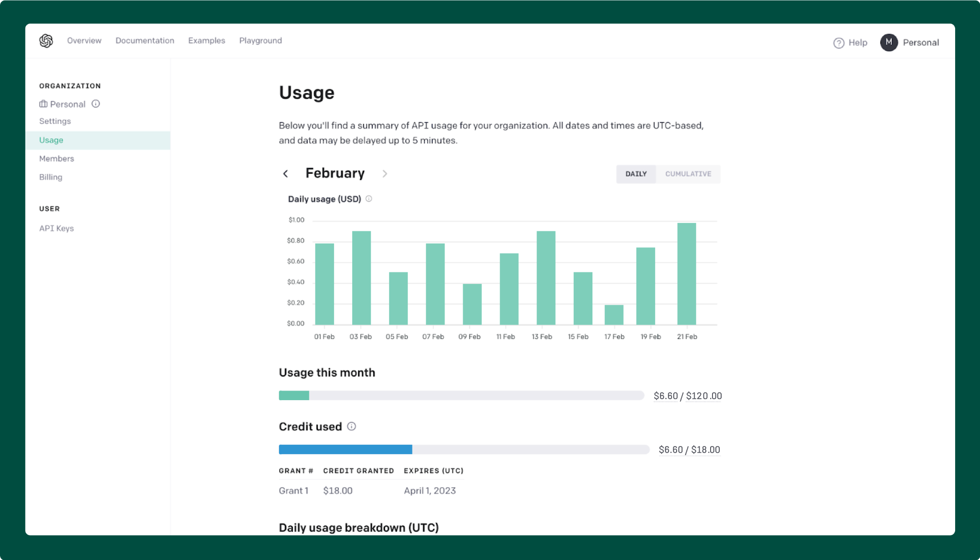Click the 11 Feb usage bar

(509, 289)
